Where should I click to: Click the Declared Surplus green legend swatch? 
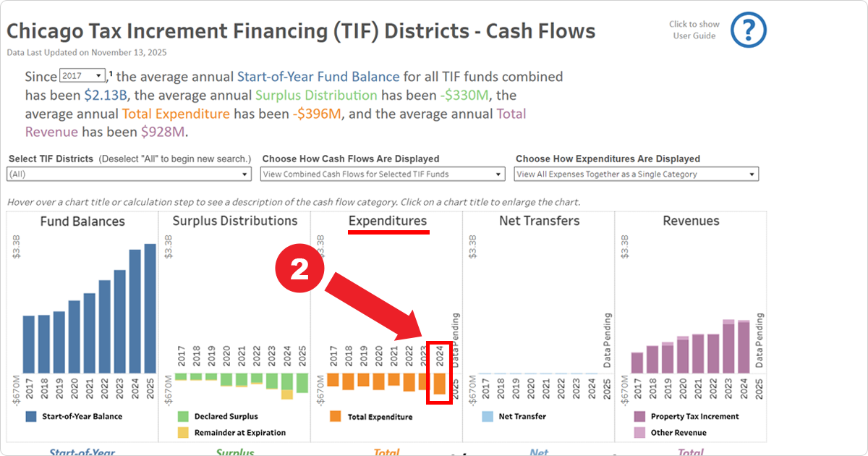point(183,416)
